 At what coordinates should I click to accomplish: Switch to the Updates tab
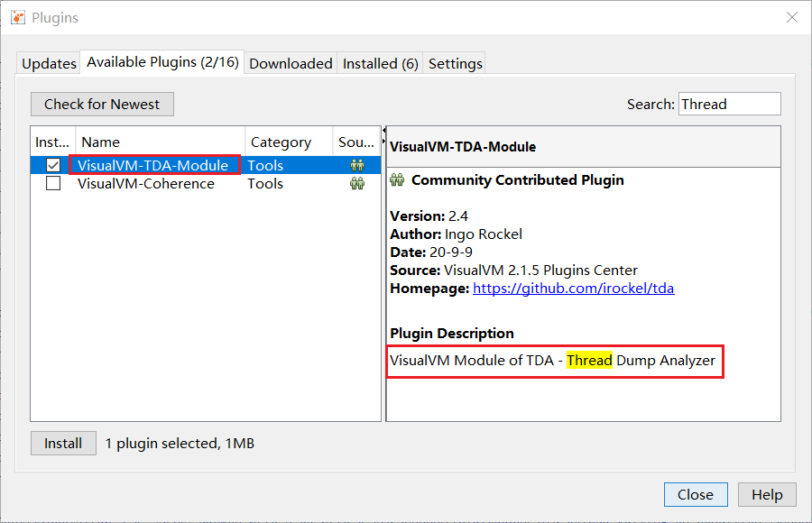[x=49, y=63]
